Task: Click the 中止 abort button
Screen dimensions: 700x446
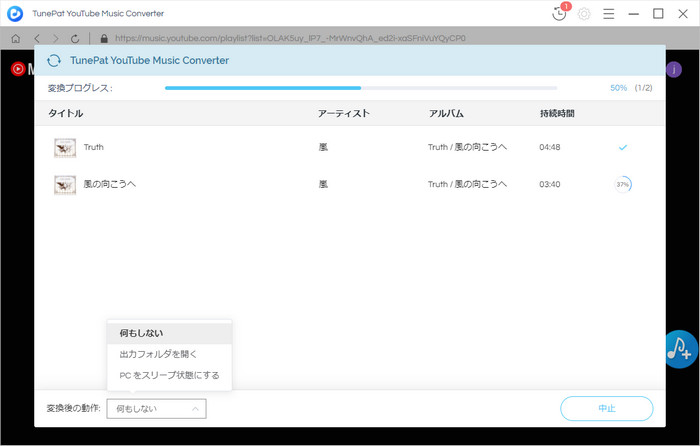Action: (x=607, y=408)
